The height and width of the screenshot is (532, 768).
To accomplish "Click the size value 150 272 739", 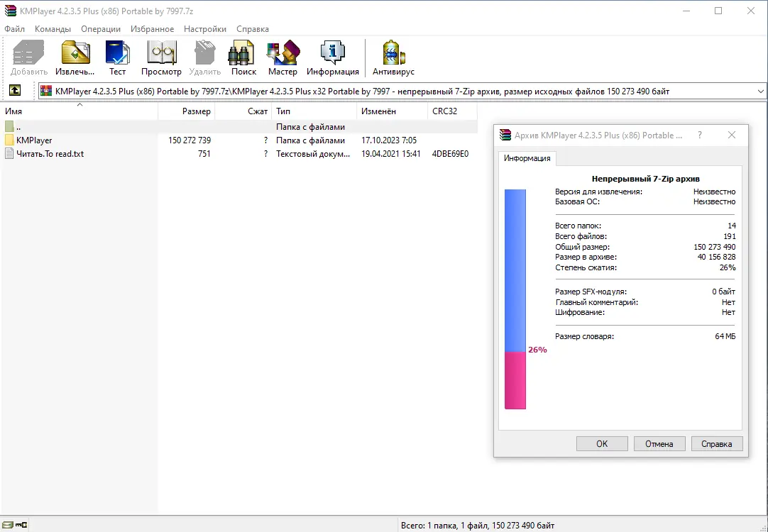I will 190,140.
